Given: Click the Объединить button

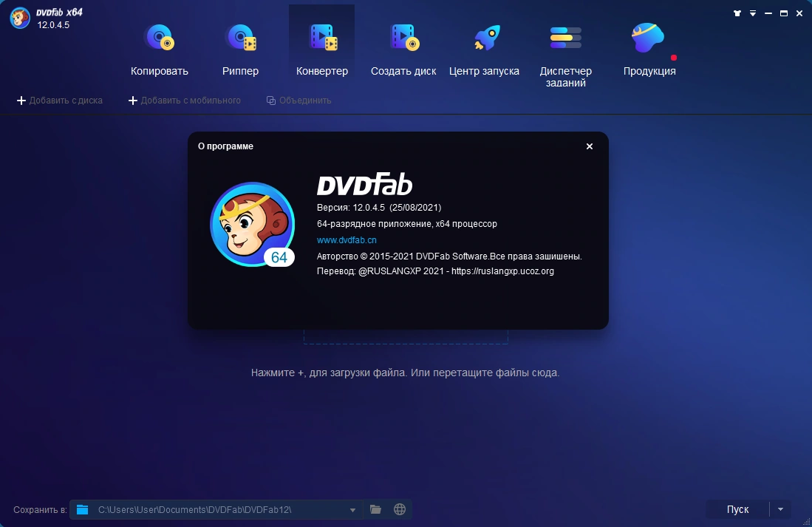Looking at the screenshot, I should 298,101.
